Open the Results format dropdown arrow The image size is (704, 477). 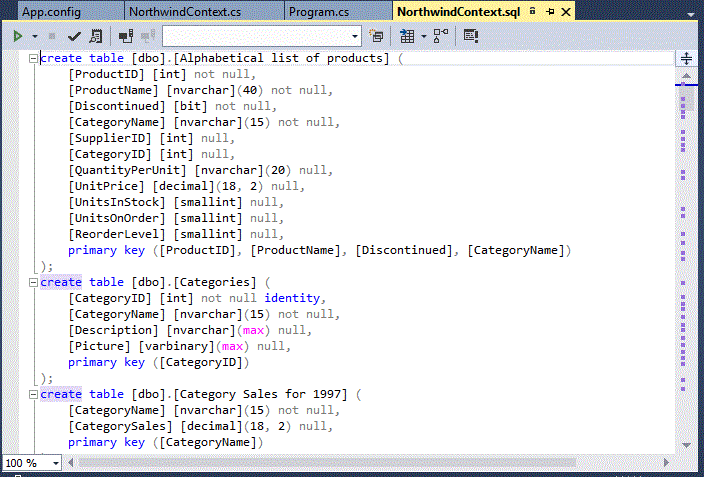(x=423, y=36)
